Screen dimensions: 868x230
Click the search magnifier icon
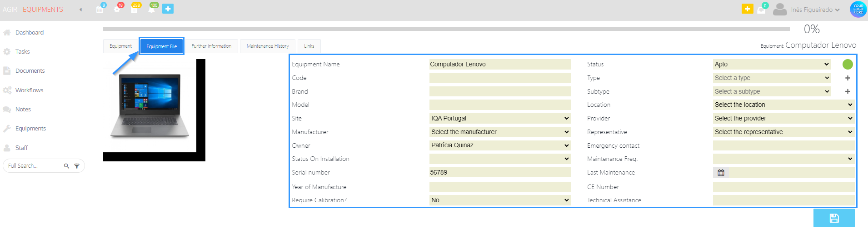click(66, 166)
